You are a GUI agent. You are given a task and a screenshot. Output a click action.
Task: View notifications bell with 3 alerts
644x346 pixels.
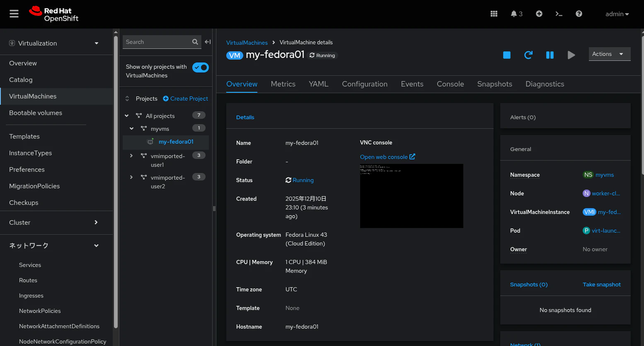516,14
